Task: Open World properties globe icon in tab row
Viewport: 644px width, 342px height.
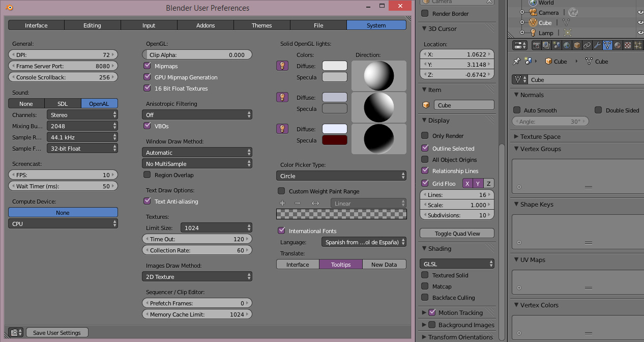Action: point(567,45)
